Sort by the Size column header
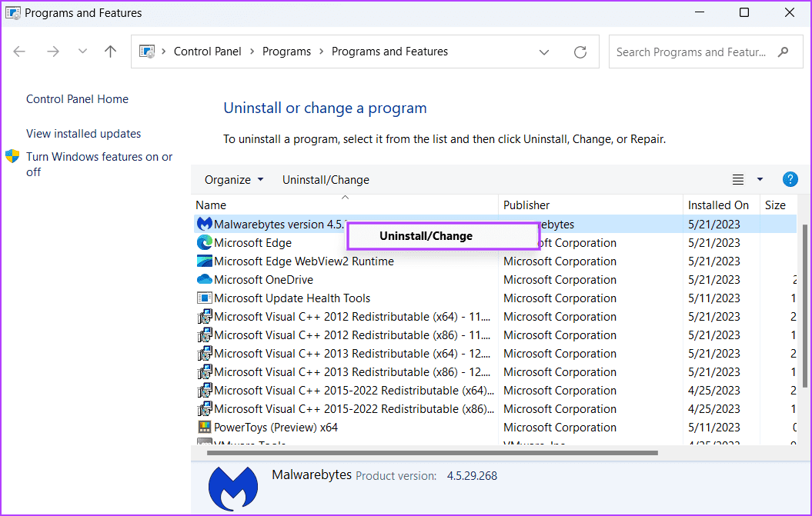The image size is (812, 516). coord(778,205)
